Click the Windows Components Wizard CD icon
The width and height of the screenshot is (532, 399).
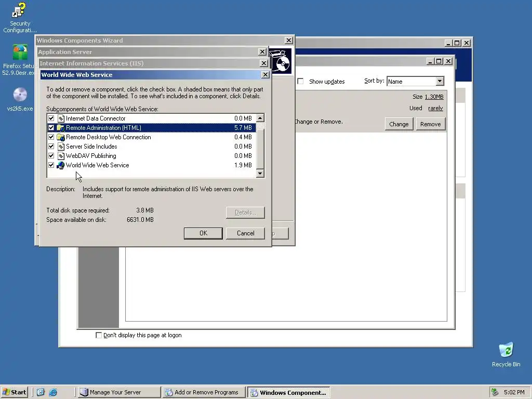pos(280,61)
